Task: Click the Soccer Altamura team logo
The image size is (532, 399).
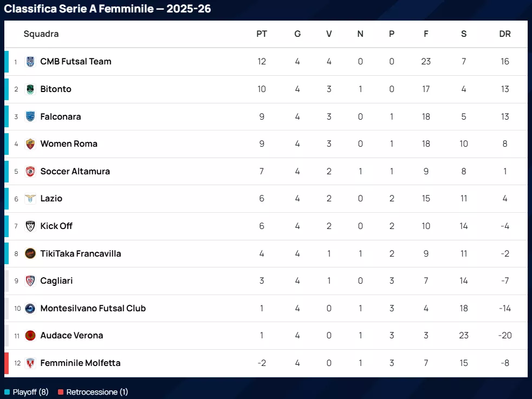Action: pos(30,172)
